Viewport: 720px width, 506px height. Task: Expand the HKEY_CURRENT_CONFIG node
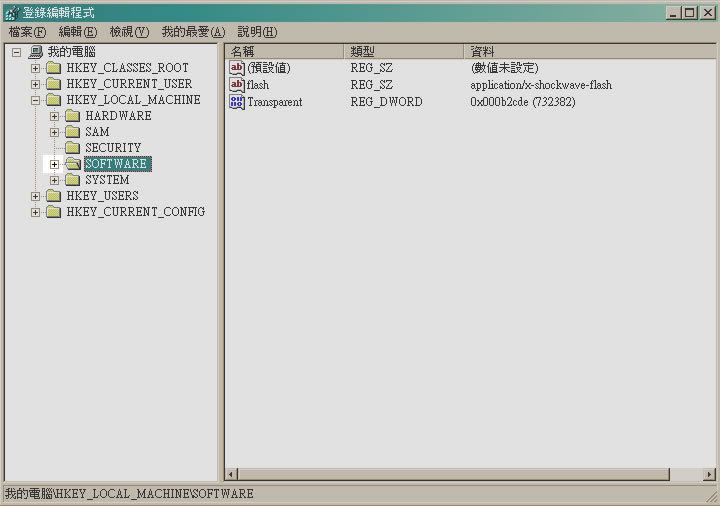coord(35,212)
